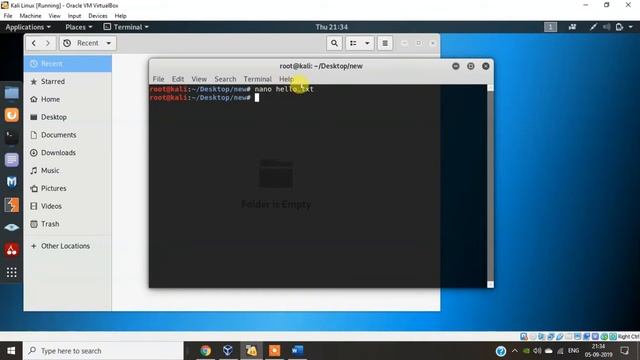Open VirtualBox File menu
This screenshot has width=640, height=360.
[x=8, y=16]
